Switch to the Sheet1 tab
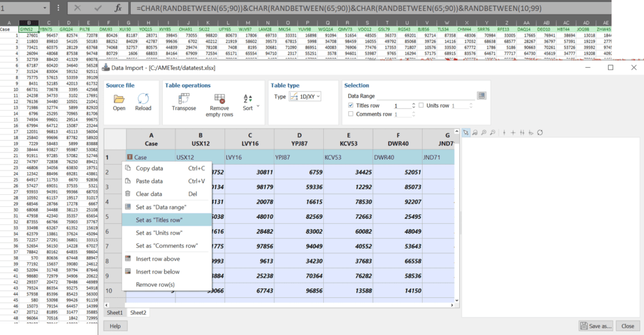The height and width of the screenshot is (335, 644). [x=114, y=312]
